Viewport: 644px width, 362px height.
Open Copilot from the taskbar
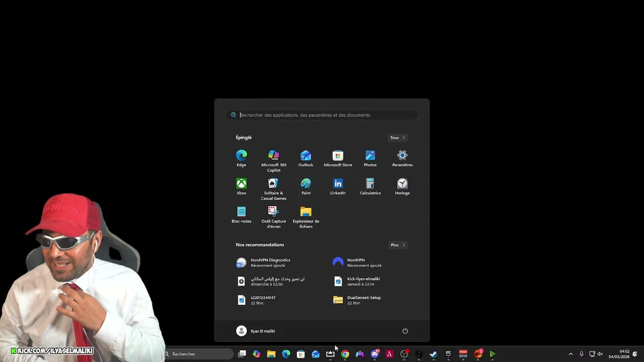tap(257, 354)
